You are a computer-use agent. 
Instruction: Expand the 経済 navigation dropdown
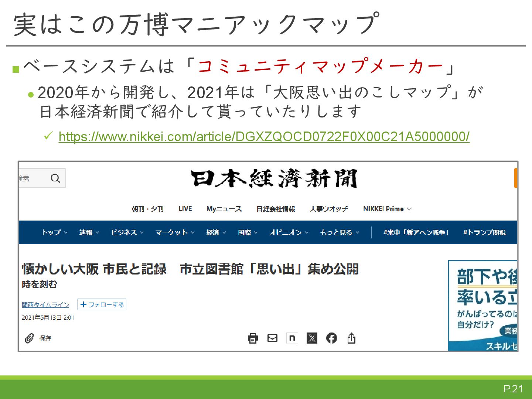pyautogui.click(x=216, y=232)
